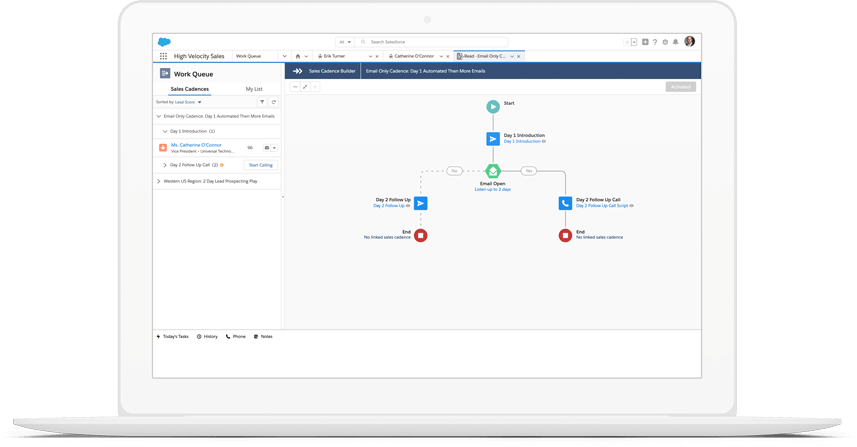857x447 pixels.
Task: Click the Listen up to 2 days link
Action: pos(492,190)
